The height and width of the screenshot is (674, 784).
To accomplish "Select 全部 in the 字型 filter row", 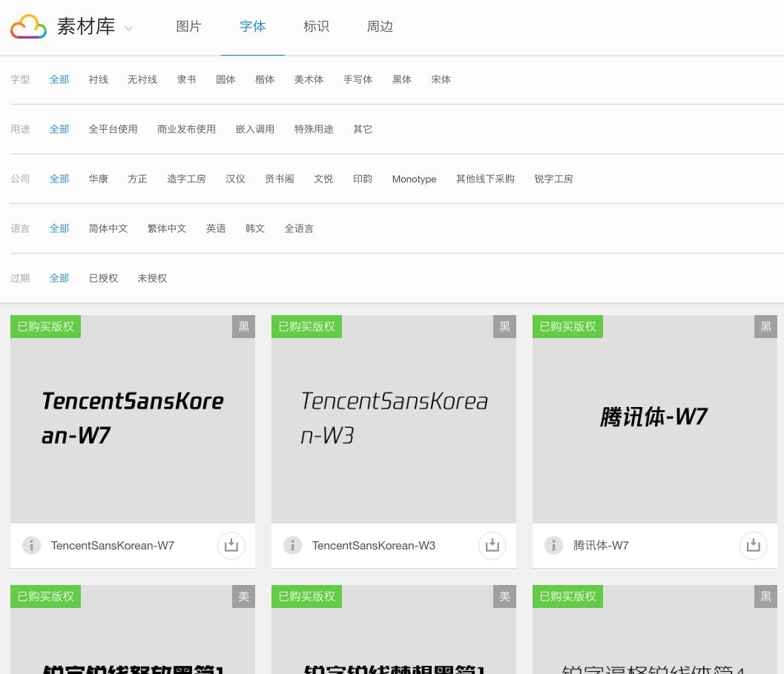I will click(59, 79).
